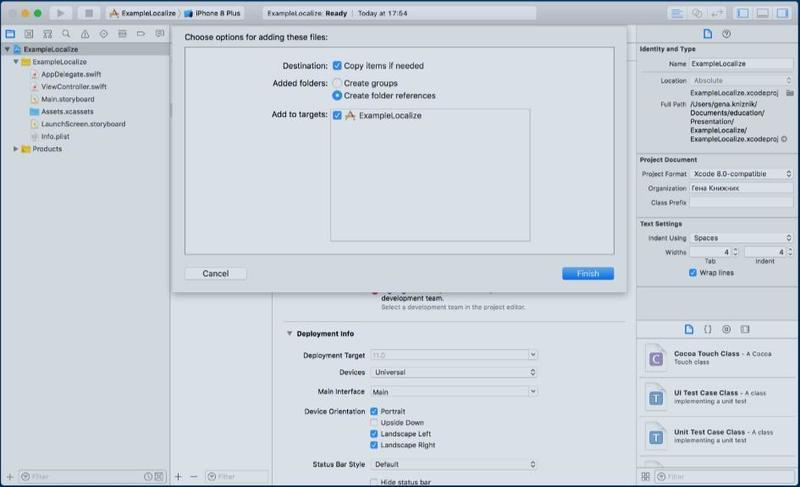Click the Run (play) button in toolbar
Screen dimensions: 800x487
(x=60, y=13)
